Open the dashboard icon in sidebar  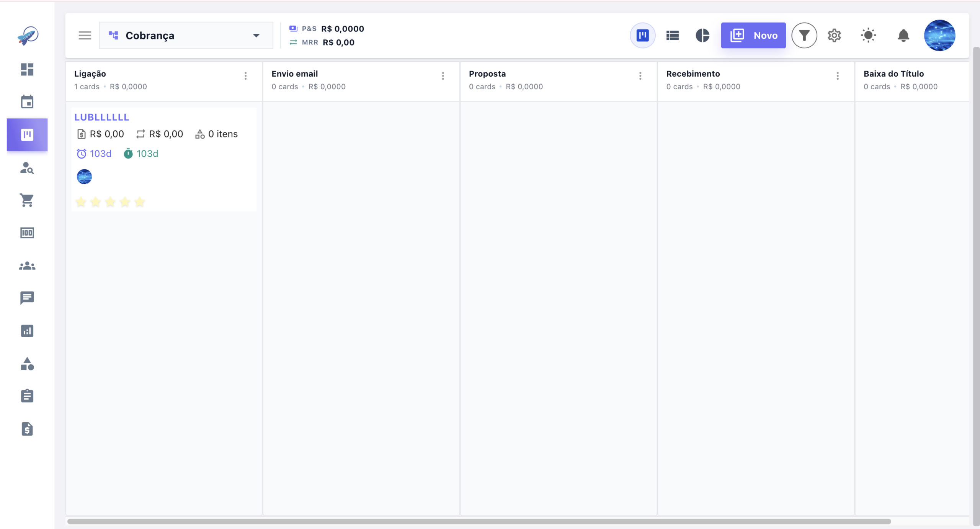(27, 69)
